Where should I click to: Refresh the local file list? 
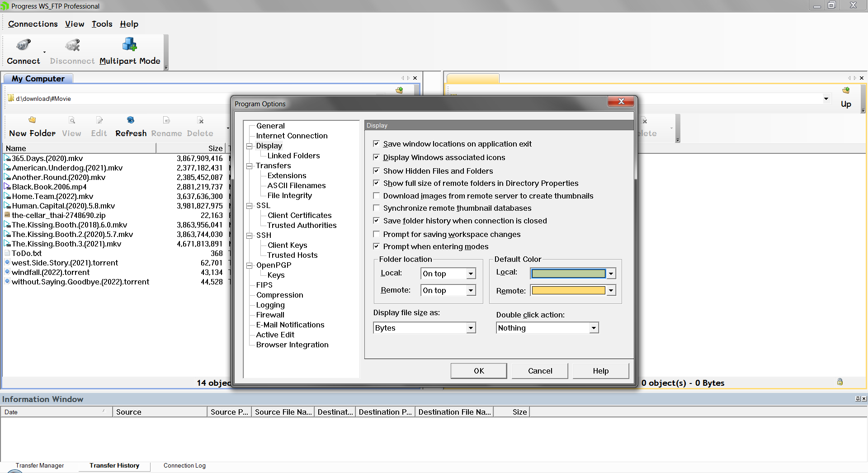(131, 120)
